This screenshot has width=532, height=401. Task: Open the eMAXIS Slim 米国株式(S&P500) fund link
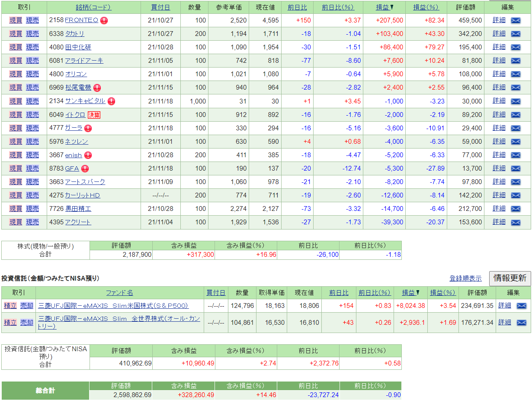click(x=113, y=306)
